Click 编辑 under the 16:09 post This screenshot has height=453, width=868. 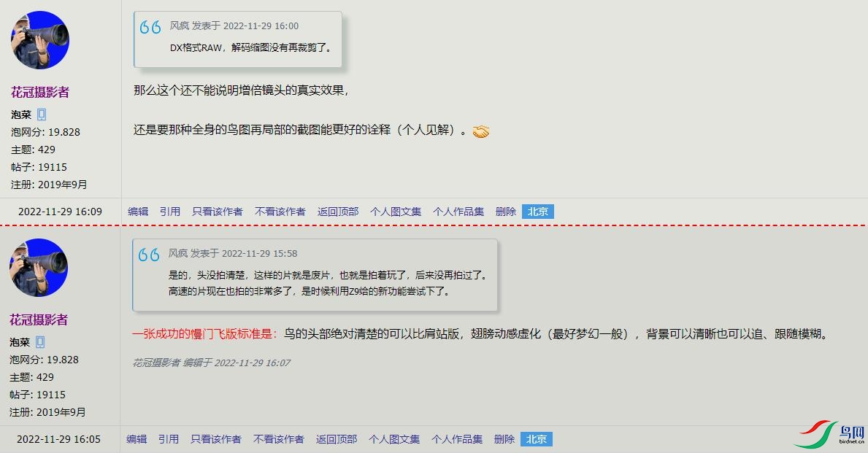138,212
